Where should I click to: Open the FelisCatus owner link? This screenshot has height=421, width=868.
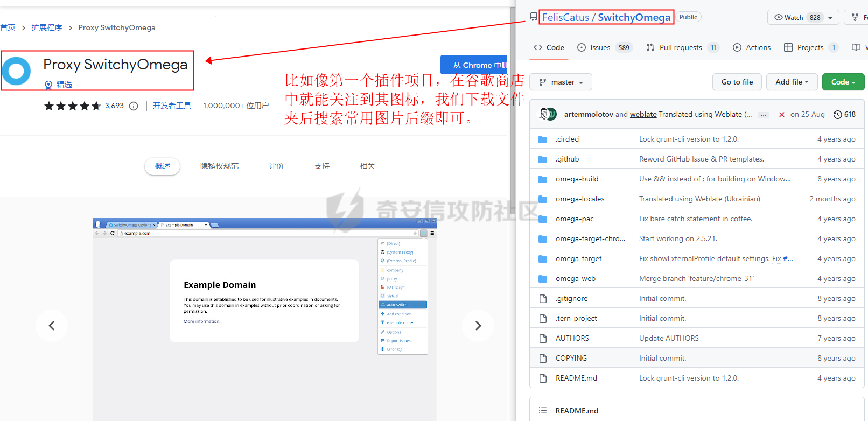(x=565, y=17)
